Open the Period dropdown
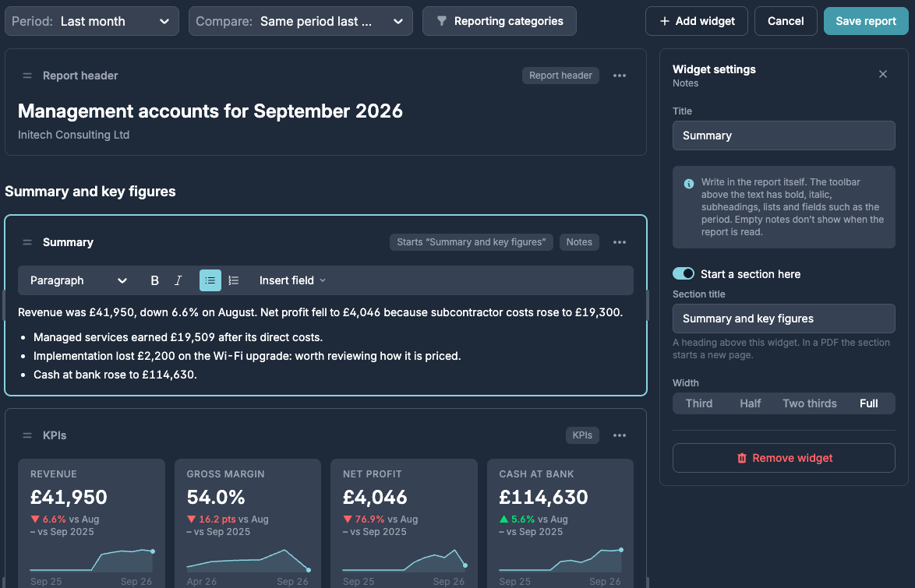 pyautogui.click(x=92, y=21)
